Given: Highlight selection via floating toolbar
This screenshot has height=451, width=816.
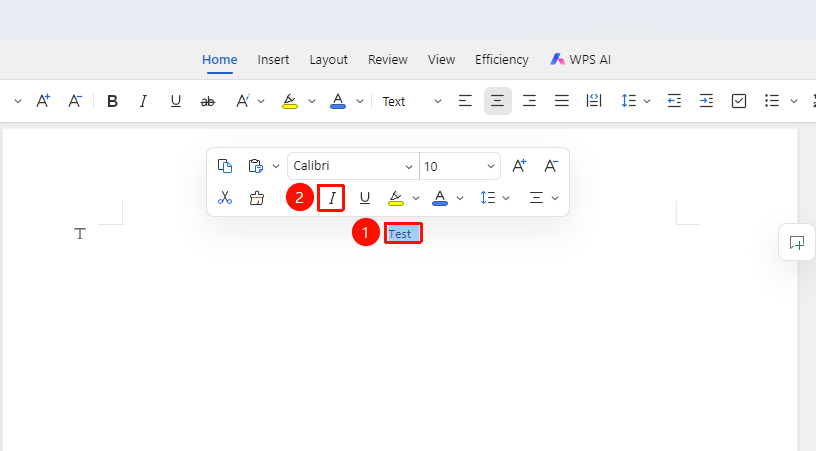Looking at the screenshot, I should [396, 198].
